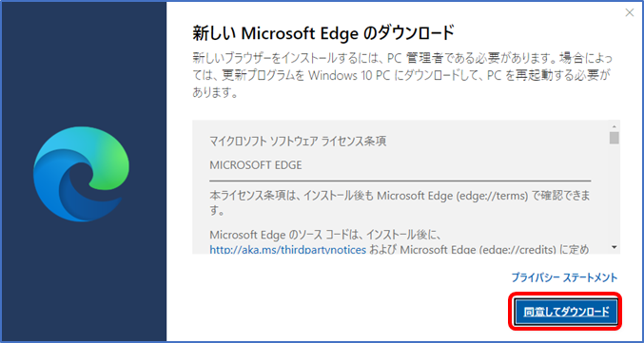Click the horizontal divider in license box

pyautogui.click(x=400, y=181)
